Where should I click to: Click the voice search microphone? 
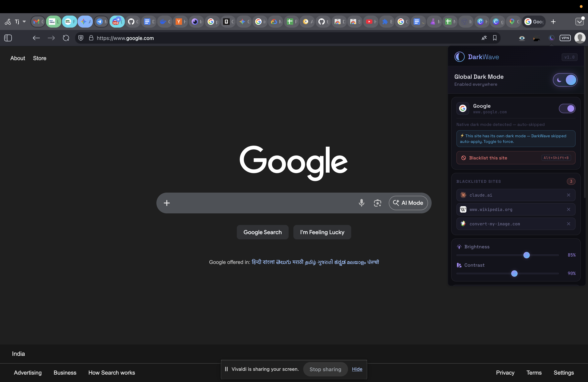[361, 203]
